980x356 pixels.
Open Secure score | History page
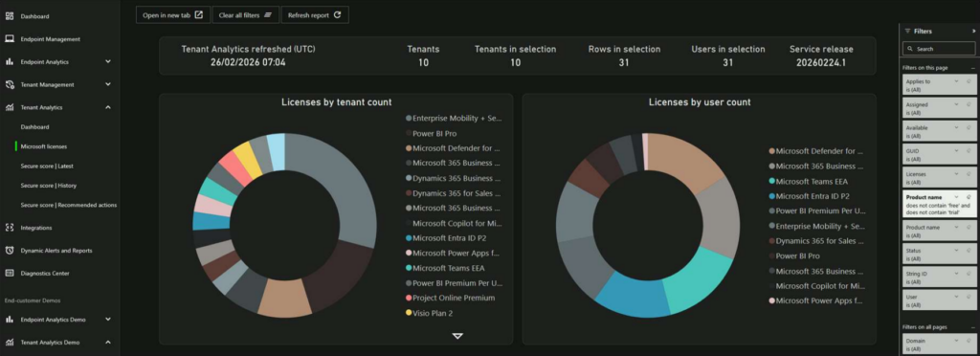pos(49,186)
